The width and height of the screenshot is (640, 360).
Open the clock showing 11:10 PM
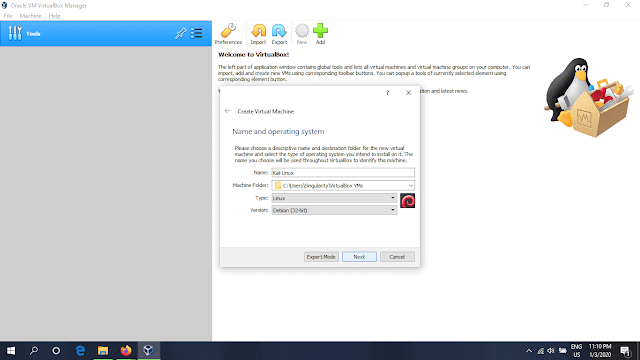click(600, 351)
